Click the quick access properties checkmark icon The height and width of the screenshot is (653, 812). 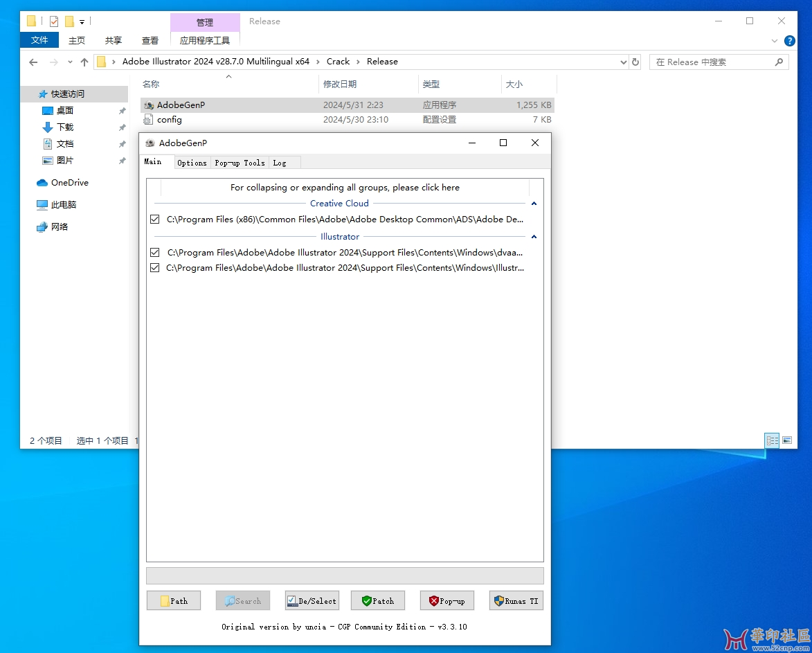[54, 21]
